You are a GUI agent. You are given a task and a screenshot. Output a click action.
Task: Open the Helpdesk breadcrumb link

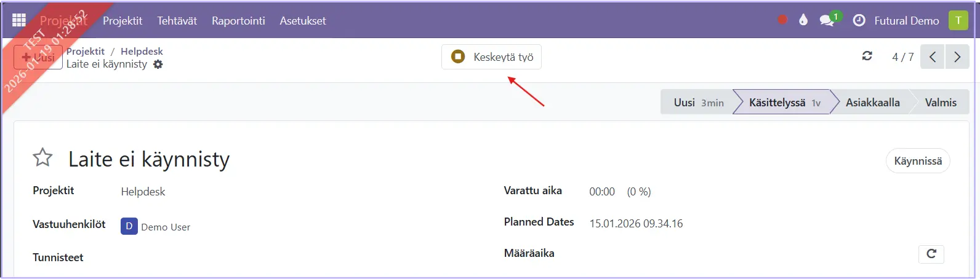tap(142, 51)
